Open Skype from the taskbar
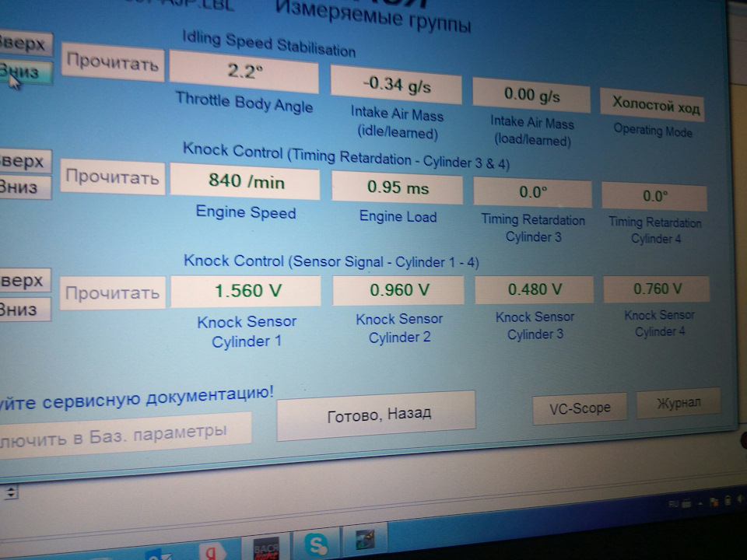 317,544
